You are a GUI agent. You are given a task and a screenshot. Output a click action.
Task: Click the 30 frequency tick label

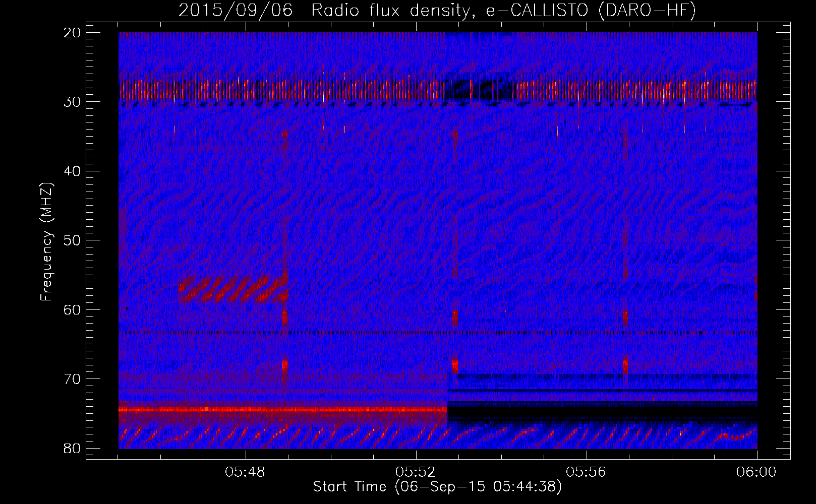pyautogui.click(x=73, y=102)
